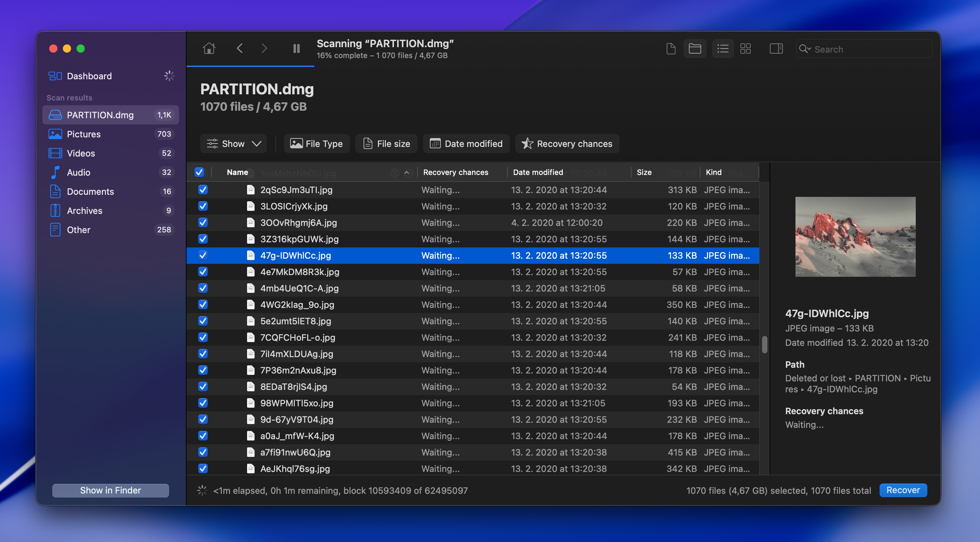Open the File Type filter
This screenshot has width=980, height=542.
coord(316,144)
